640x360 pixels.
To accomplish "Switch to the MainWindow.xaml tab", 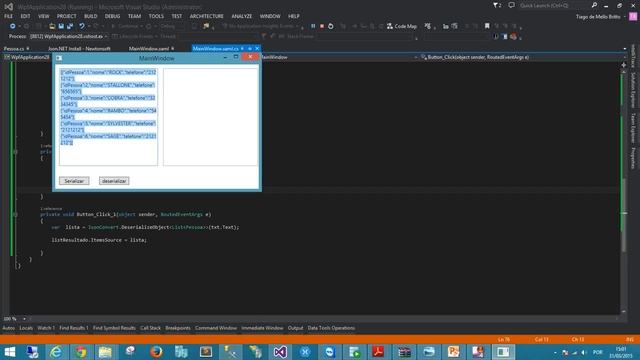I will pyautogui.click(x=149, y=49).
